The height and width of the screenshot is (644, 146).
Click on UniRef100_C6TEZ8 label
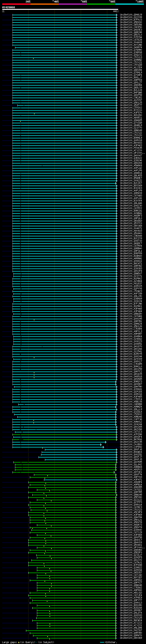pos(131,40)
